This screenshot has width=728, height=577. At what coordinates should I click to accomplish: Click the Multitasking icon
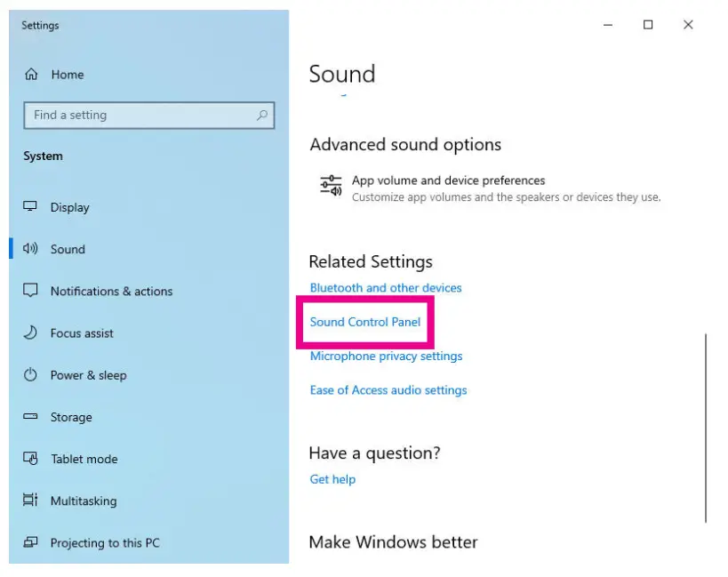pyautogui.click(x=31, y=501)
